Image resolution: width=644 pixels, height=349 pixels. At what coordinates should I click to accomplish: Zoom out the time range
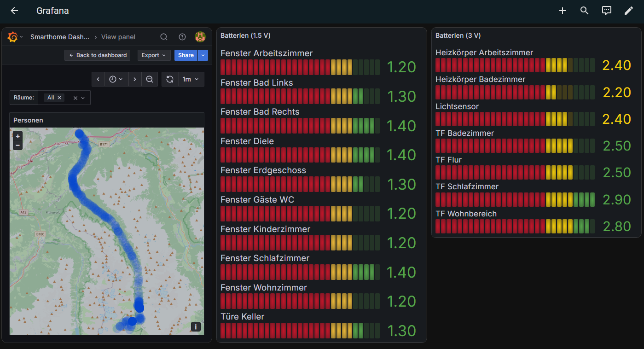150,79
